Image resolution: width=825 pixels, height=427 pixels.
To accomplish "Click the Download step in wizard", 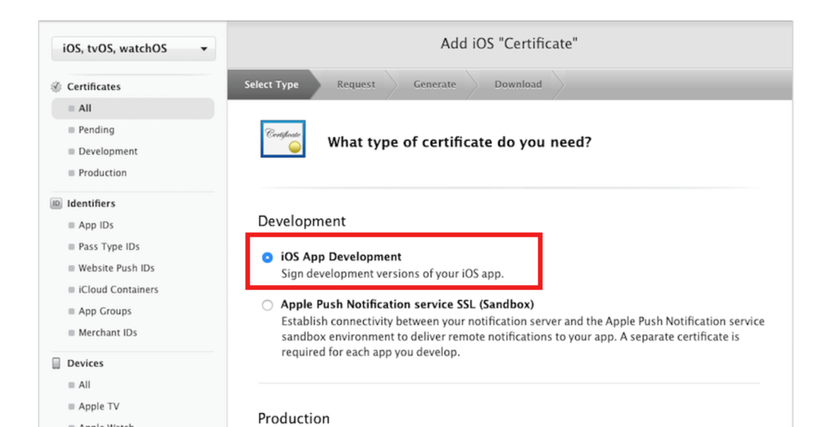I will (x=518, y=85).
